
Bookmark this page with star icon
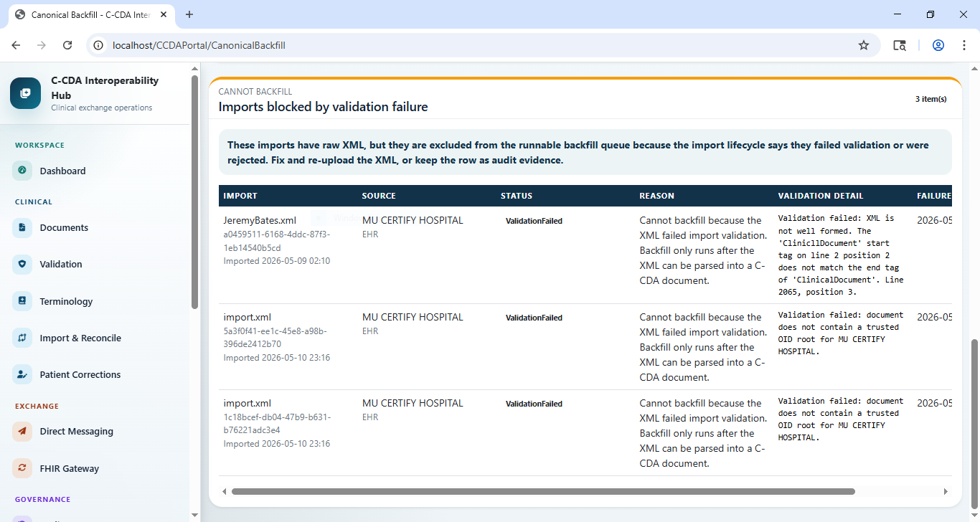pyautogui.click(x=864, y=45)
